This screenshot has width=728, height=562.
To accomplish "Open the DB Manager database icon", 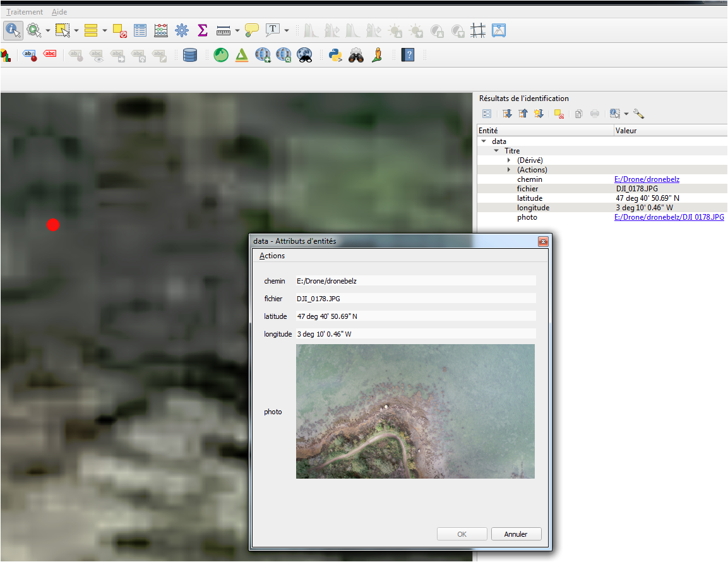I will [x=190, y=56].
